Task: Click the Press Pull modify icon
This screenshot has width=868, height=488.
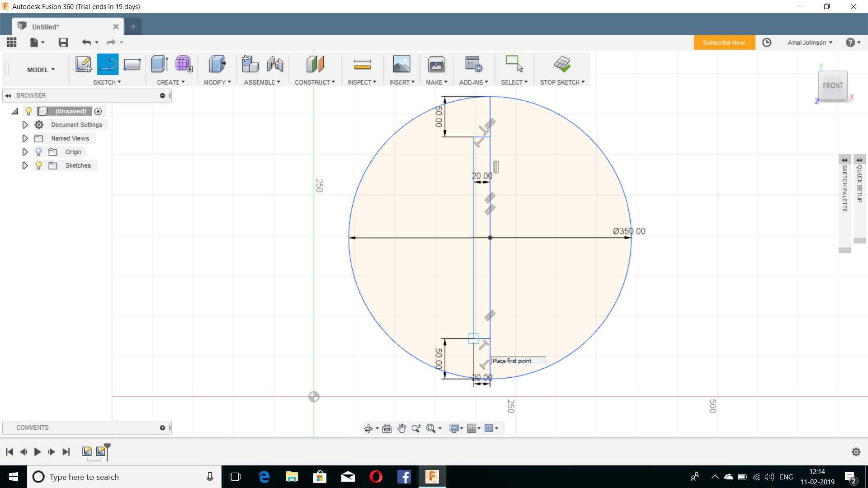Action: coord(217,64)
